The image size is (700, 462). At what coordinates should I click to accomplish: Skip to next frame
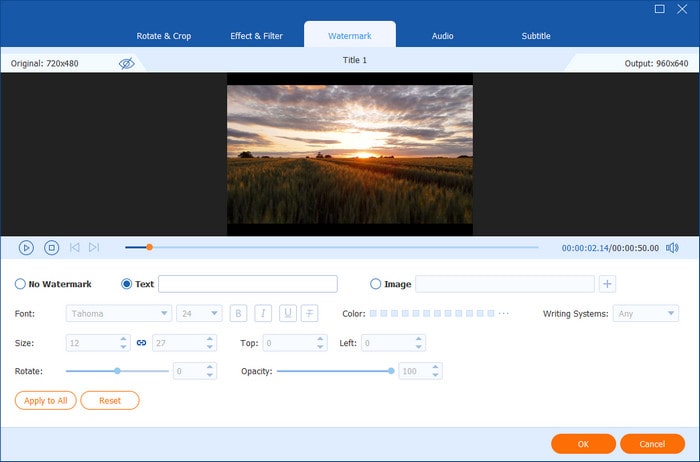tap(94, 248)
